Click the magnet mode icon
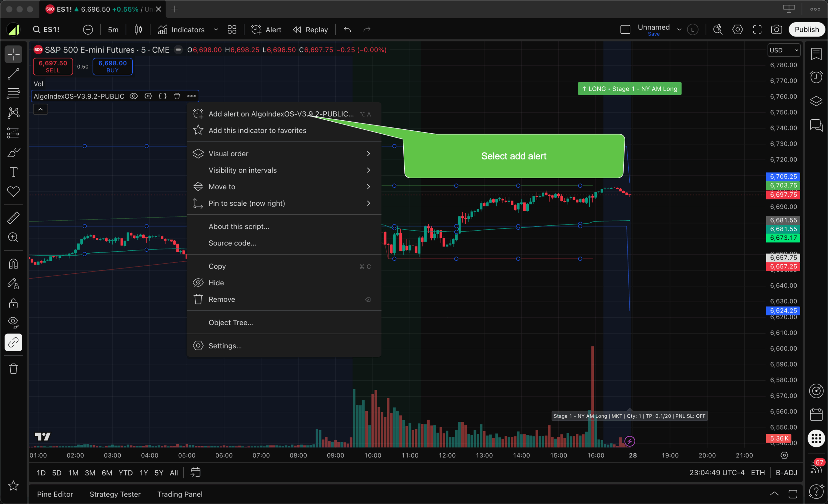The height and width of the screenshot is (504, 828). [x=14, y=264]
